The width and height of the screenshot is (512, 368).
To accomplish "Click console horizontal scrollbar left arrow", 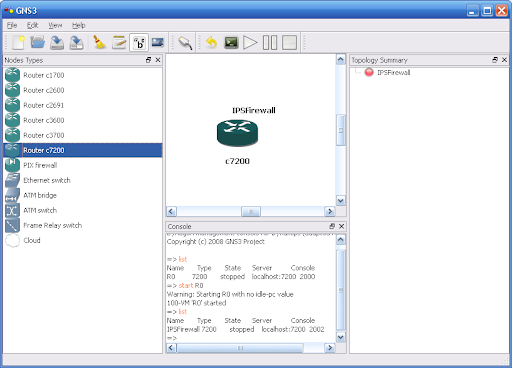I will (x=171, y=348).
